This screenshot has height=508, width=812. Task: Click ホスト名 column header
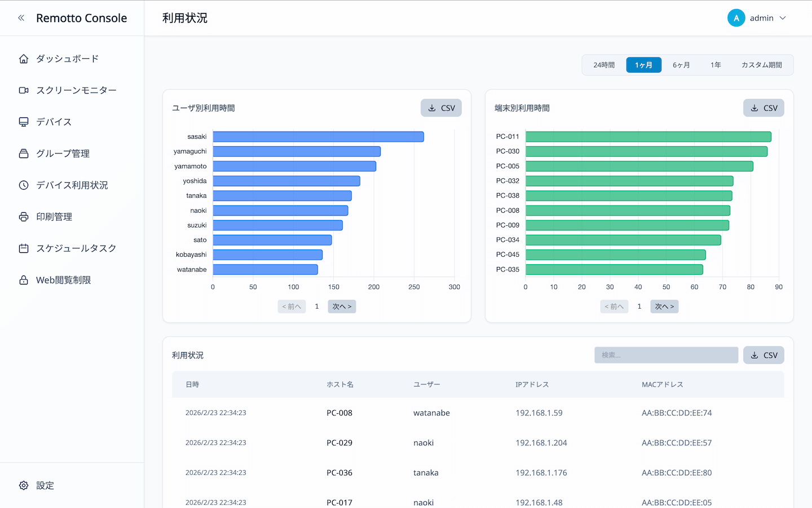click(340, 384)
